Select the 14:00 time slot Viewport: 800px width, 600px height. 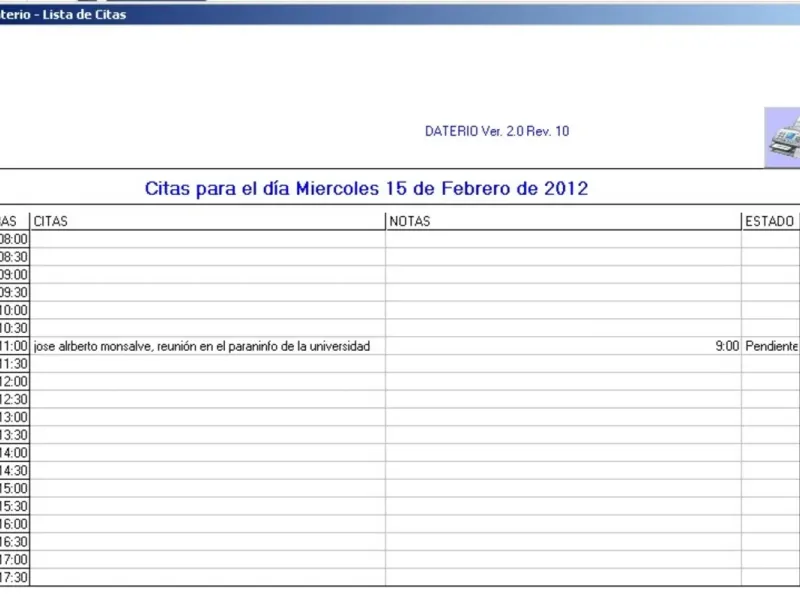(x=14, y=453)
